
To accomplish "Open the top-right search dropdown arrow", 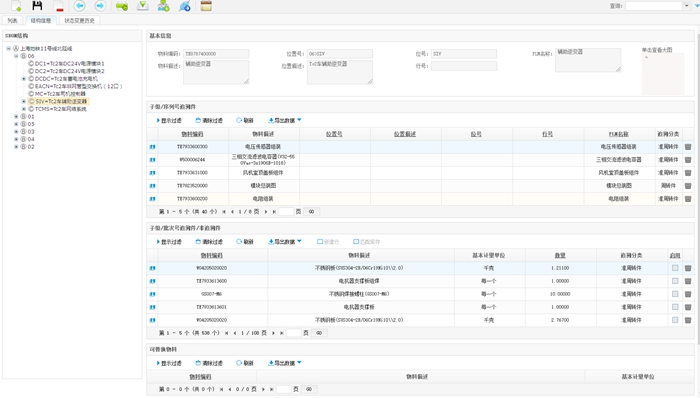I will click(x=687, y=6).
